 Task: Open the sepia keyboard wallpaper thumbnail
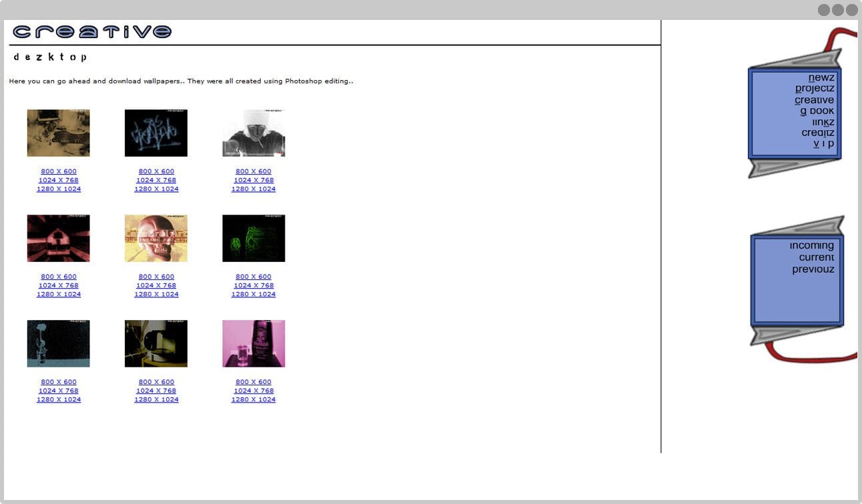[x=58, y=133]
